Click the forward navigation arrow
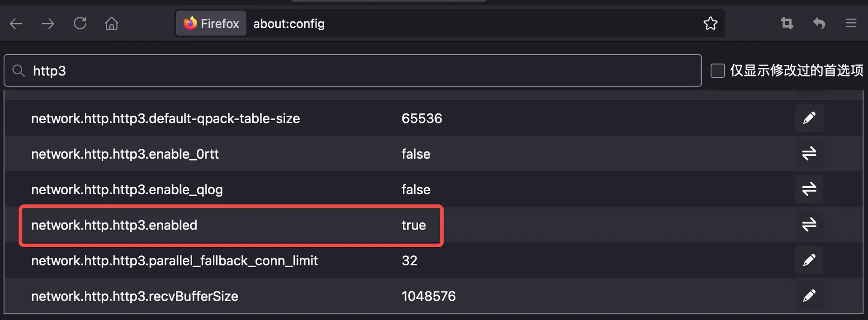The height and width of the screenshot is (320, 868). pos(47,24)
